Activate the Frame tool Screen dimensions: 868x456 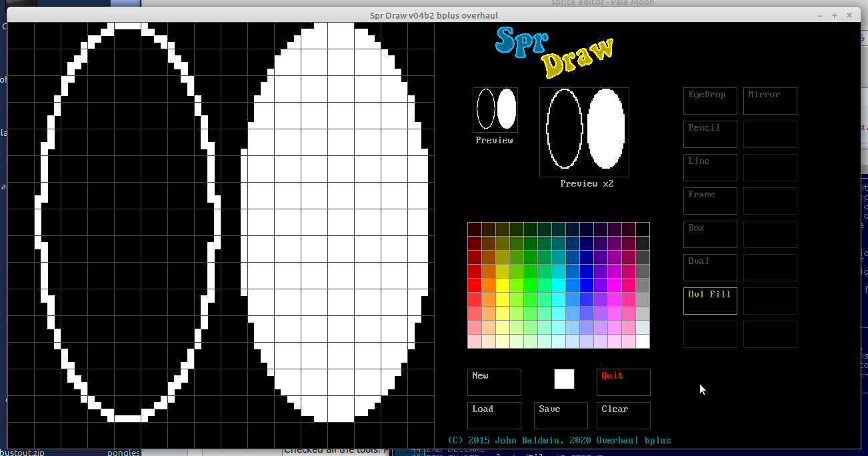[710, 201]
